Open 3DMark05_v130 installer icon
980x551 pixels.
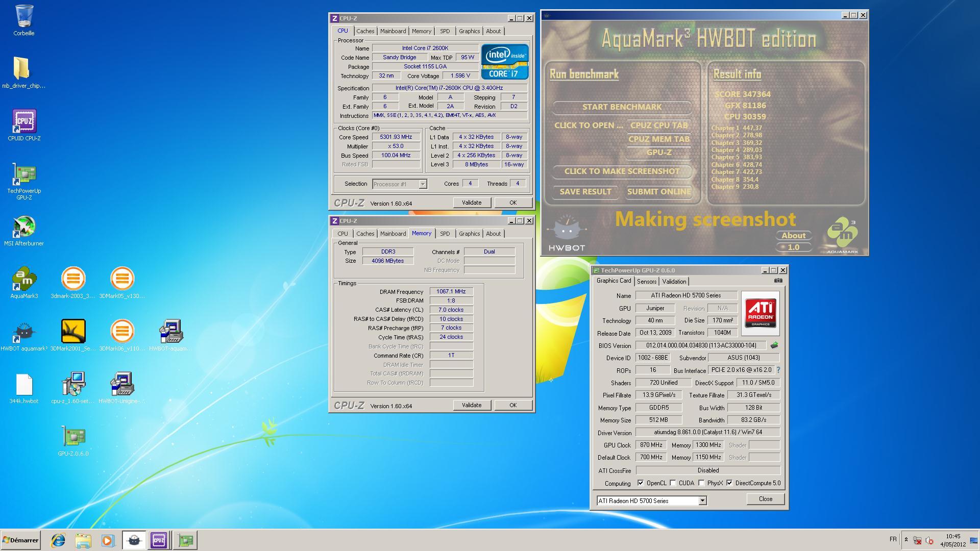coord(122,282)
